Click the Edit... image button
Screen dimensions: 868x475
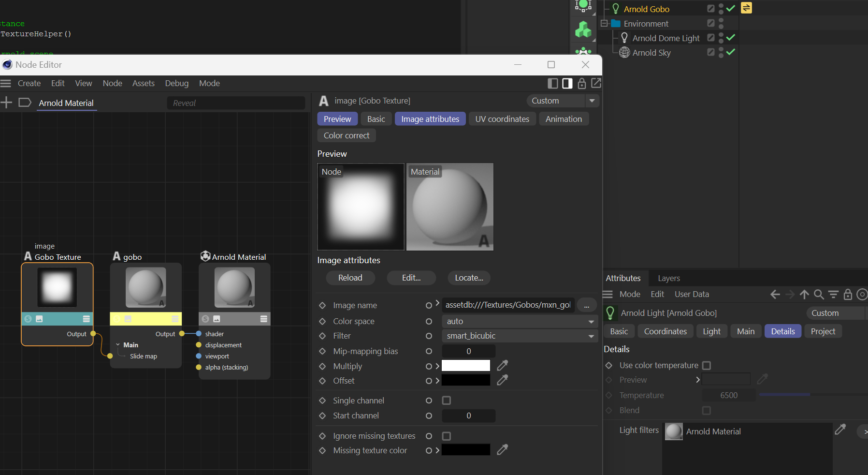(411, 278)
